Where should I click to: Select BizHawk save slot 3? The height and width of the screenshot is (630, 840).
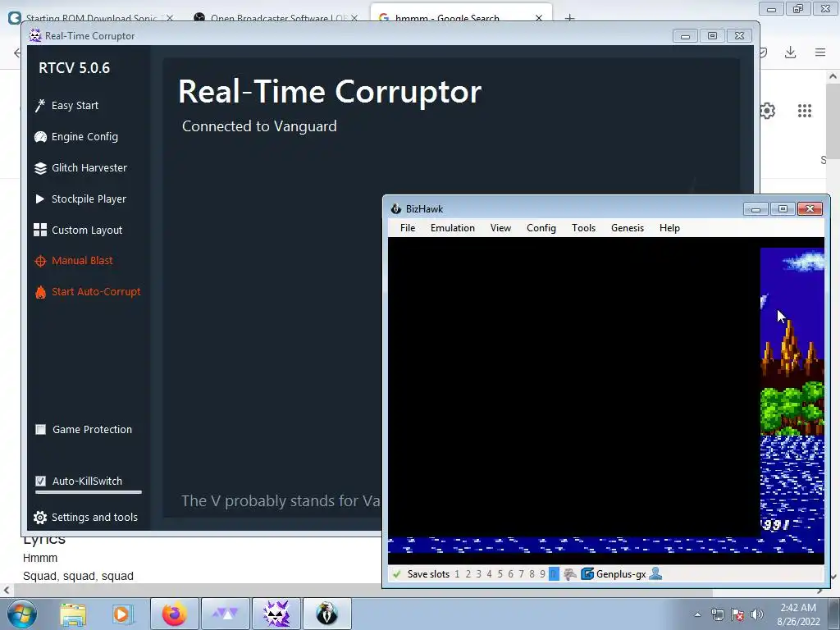pos(478,574)
